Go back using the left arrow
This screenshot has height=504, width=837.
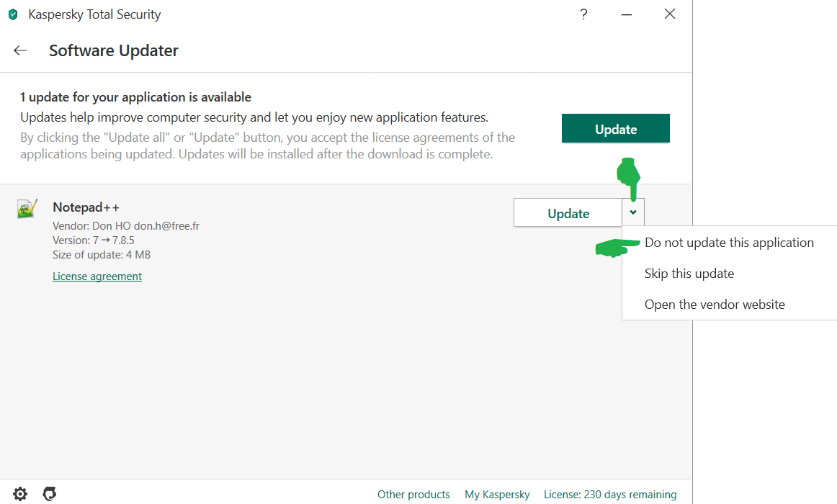point(20,50)
